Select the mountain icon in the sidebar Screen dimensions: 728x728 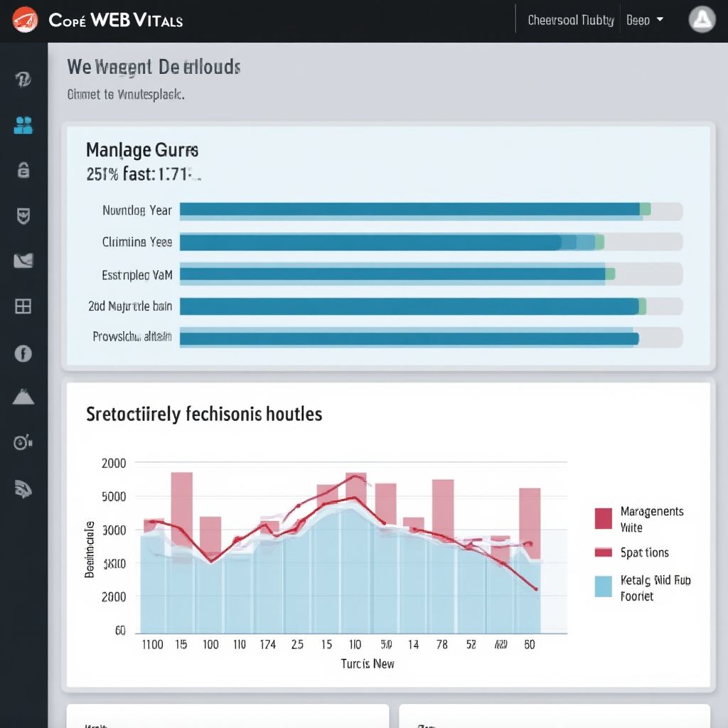pyautogui.click(x=23, y=397)
